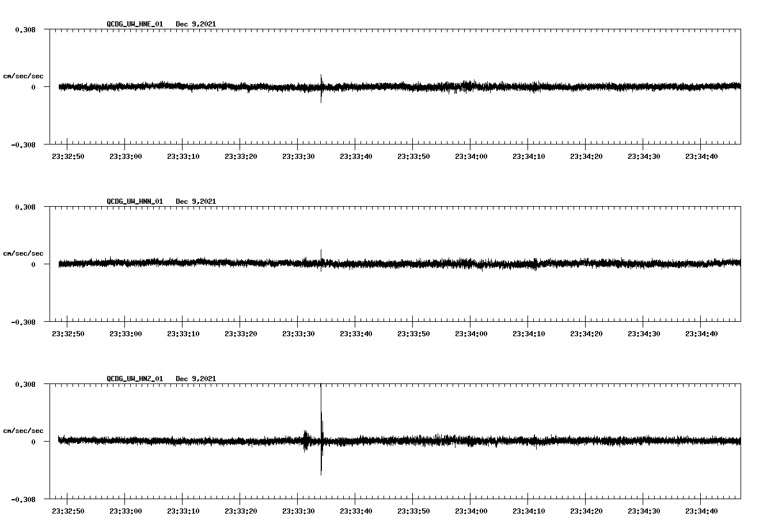Click the 23:34:20 time label under HNZ plot
The image size is (782, 532).
586,511
